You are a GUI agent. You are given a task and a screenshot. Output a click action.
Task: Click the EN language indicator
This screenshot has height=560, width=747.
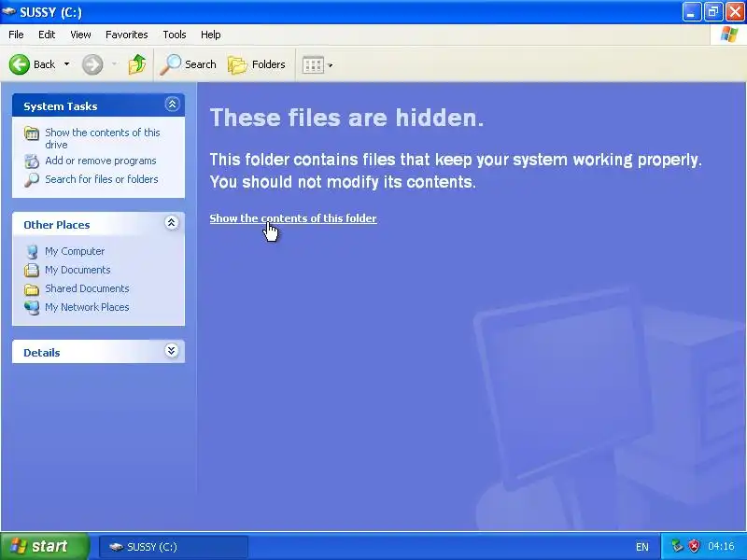pos(642,547)
